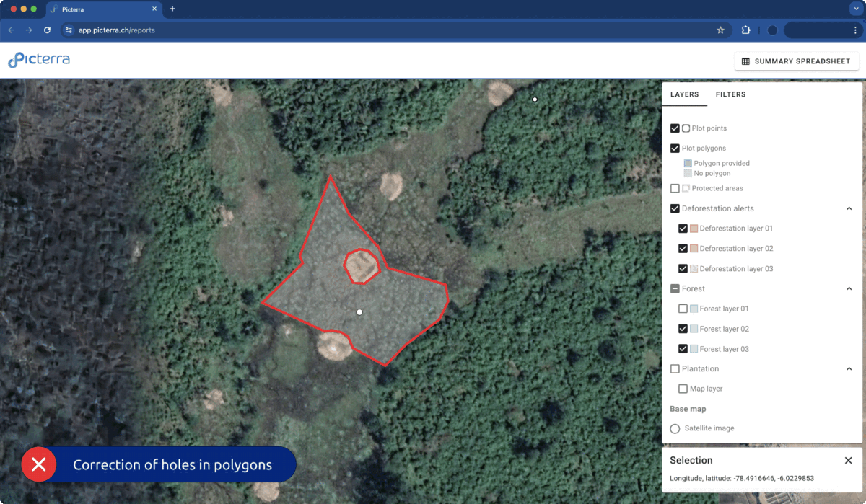Uncheck the Plot polygons checkbox
The height and width of the screenshot is (504, 866).
tap(675, 149)
